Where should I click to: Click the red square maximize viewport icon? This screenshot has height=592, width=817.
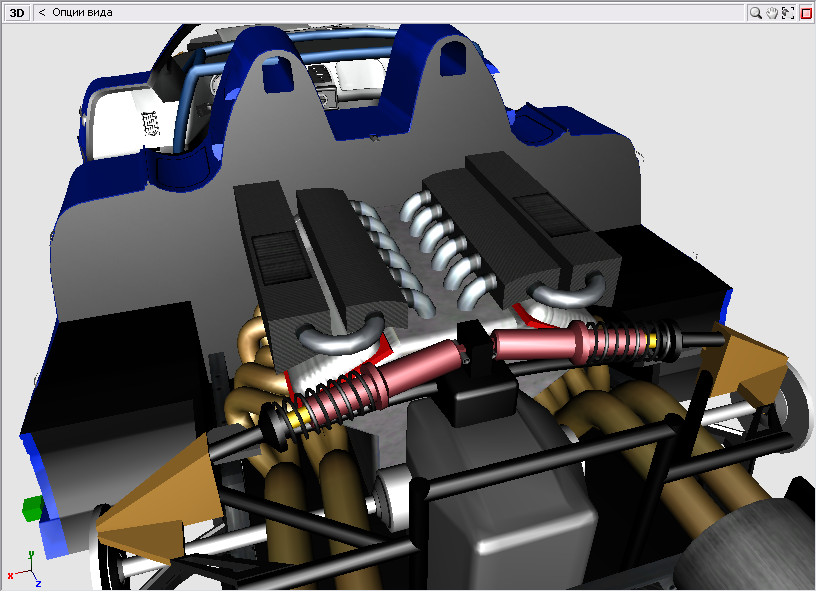click(805, 13)
